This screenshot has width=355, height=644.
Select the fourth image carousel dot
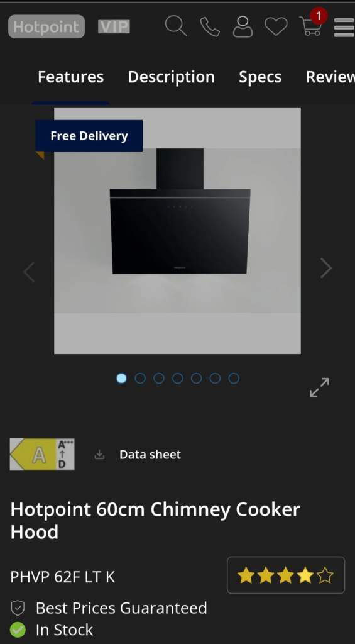[x=177, y=378]
